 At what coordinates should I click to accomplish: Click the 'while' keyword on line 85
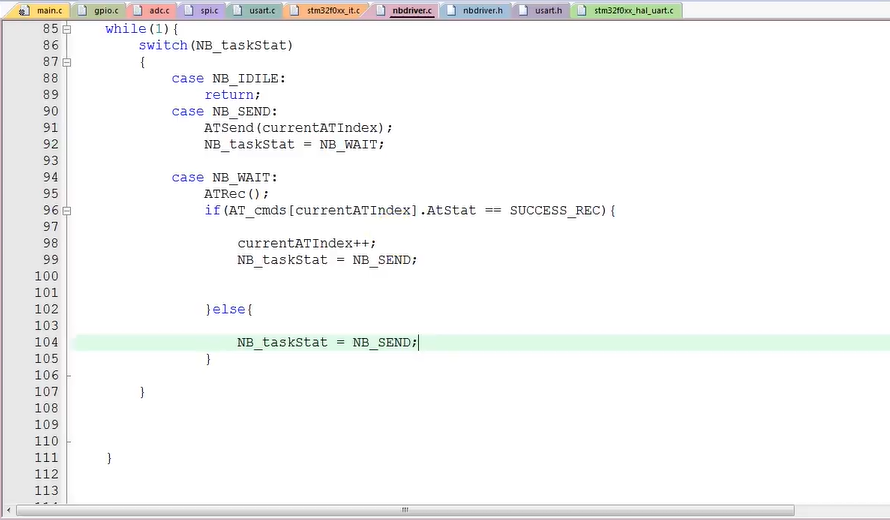pos(125,29)
